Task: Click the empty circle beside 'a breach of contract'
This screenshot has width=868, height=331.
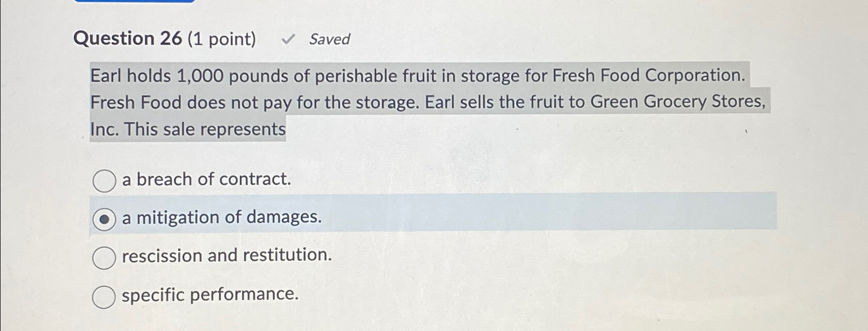Action: click(x=104, y=180)
